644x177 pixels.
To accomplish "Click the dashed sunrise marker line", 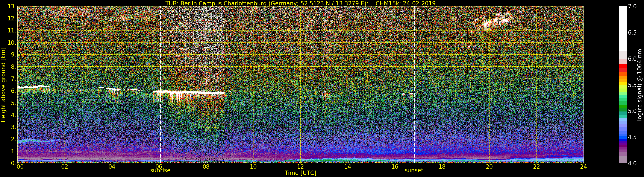I will (x=161, y=85).
